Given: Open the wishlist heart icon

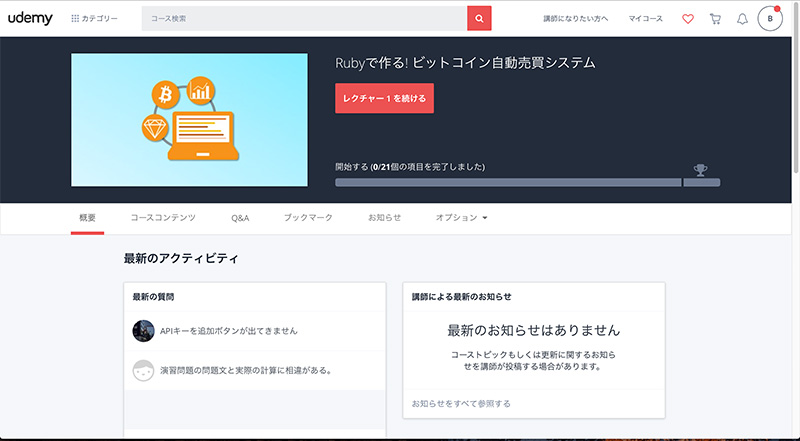Looking at the screenshot, I should click(x=688, y=19).
